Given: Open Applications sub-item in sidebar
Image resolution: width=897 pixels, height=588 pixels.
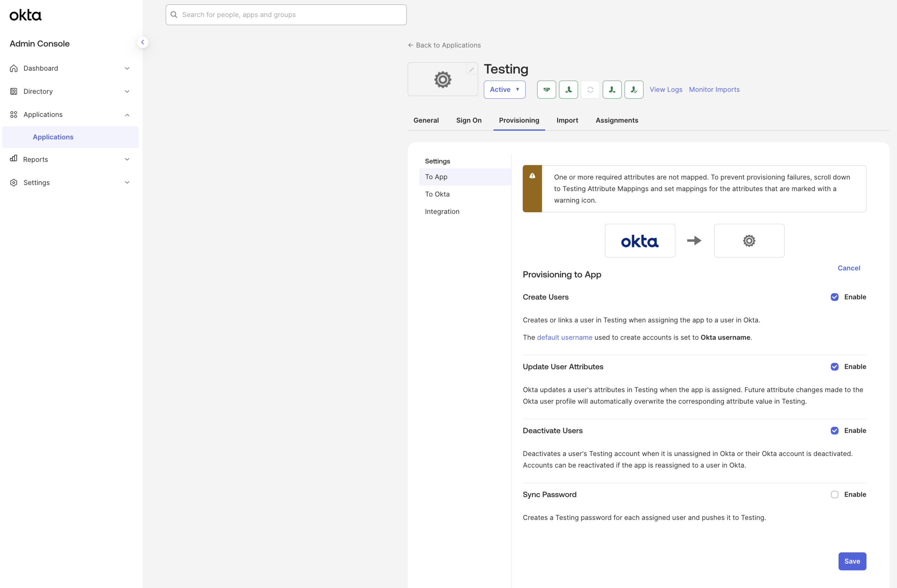Looking at the screenshot, I should pyautogui.click(x=70, y=137).
